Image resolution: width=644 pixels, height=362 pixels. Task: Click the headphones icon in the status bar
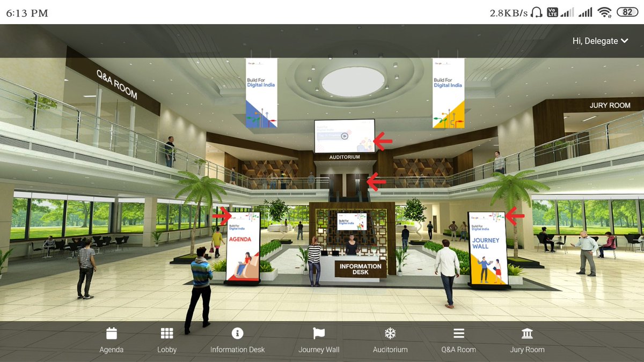(537, 12)
